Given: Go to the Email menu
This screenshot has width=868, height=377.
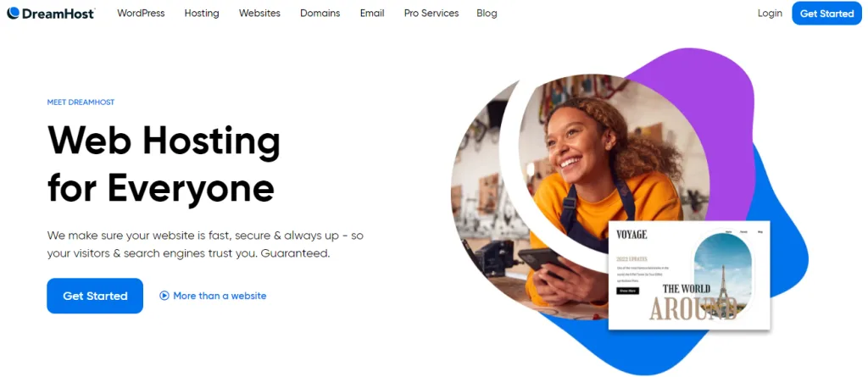Looking at the screenshot, I should (x=372, y=13).
